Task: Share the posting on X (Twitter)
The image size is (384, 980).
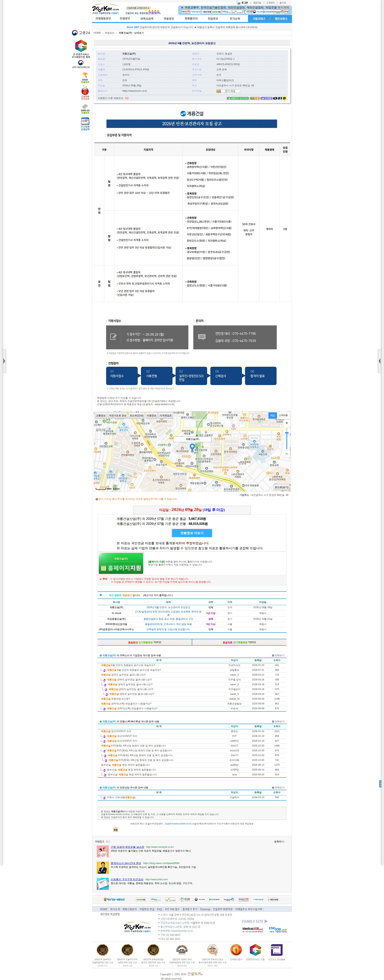Action: (x=275, y=98)
